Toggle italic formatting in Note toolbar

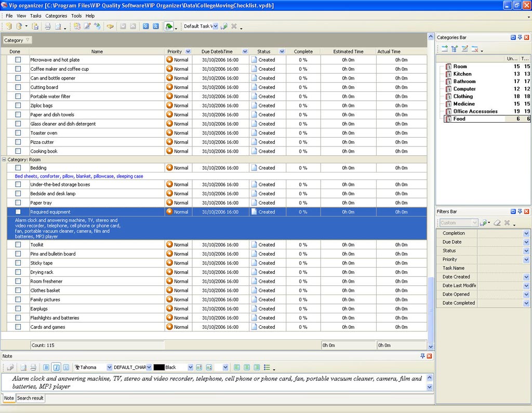pyautogui.click(x=56, y=367)
